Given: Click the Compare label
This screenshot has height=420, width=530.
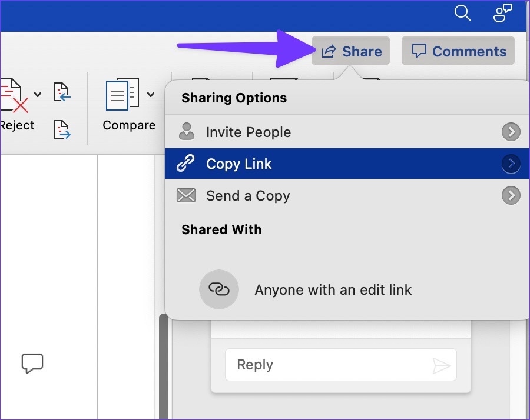Looking at the screenshot, I should click(x=129, y=125).
